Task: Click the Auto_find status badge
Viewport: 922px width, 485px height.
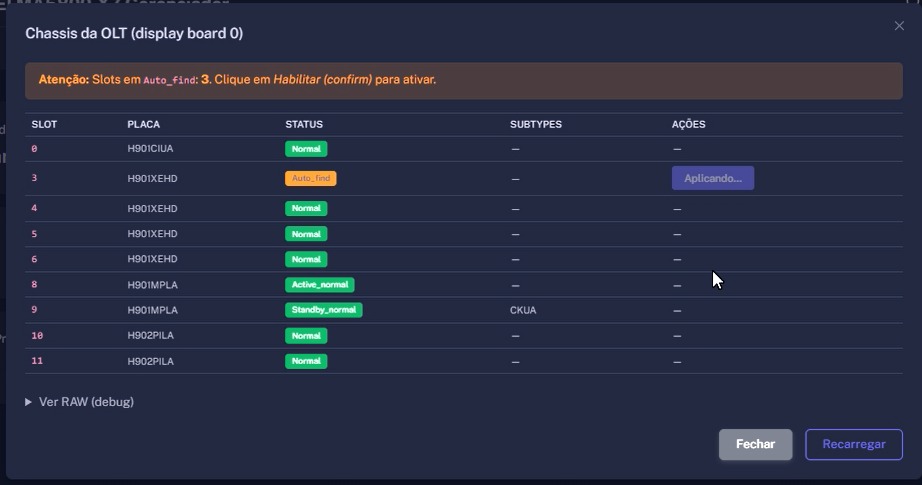Action: click(x=310, y=178)
